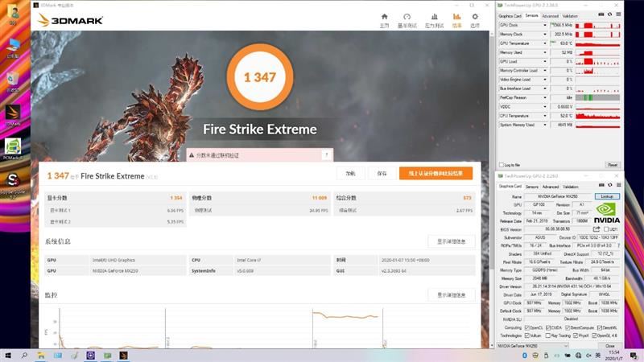Switch to Validation tab in top GPU-Z window
This screenshot has width=644, height=362.
click(x=570, y=16)
